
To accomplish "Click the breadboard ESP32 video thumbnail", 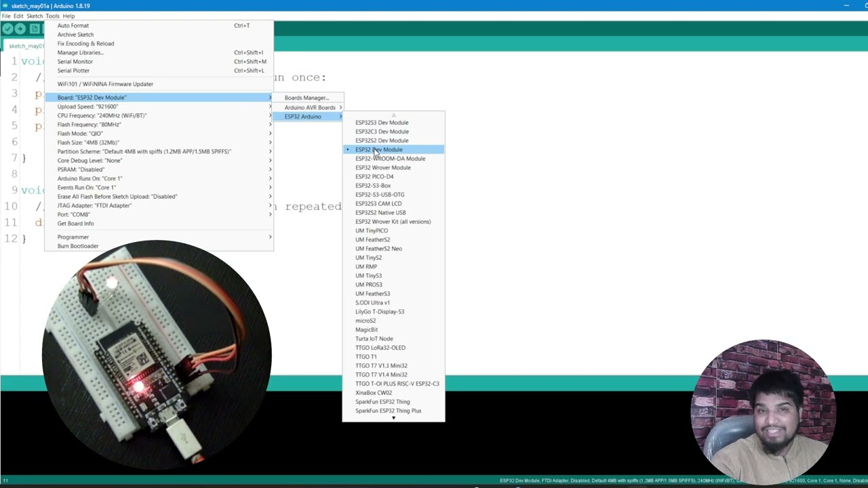I will (x=157, y=355).
